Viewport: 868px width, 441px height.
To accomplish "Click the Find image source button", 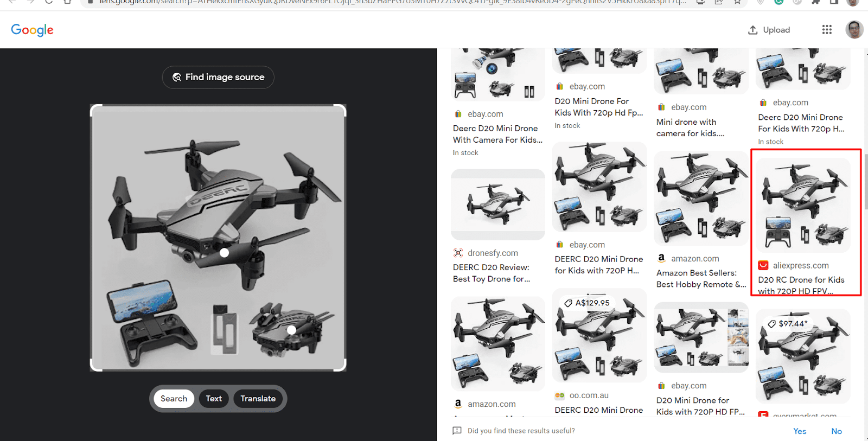I will tap(218, 77).
